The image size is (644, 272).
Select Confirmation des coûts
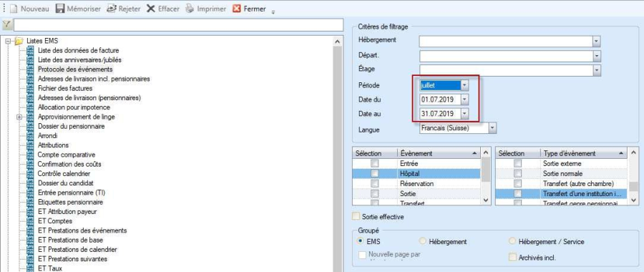tap(69, 164)
